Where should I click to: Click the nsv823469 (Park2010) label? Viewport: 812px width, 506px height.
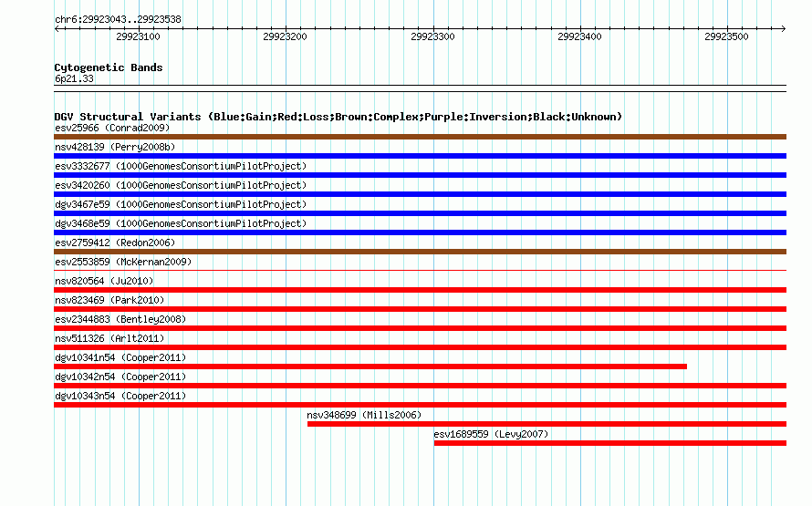109,300
